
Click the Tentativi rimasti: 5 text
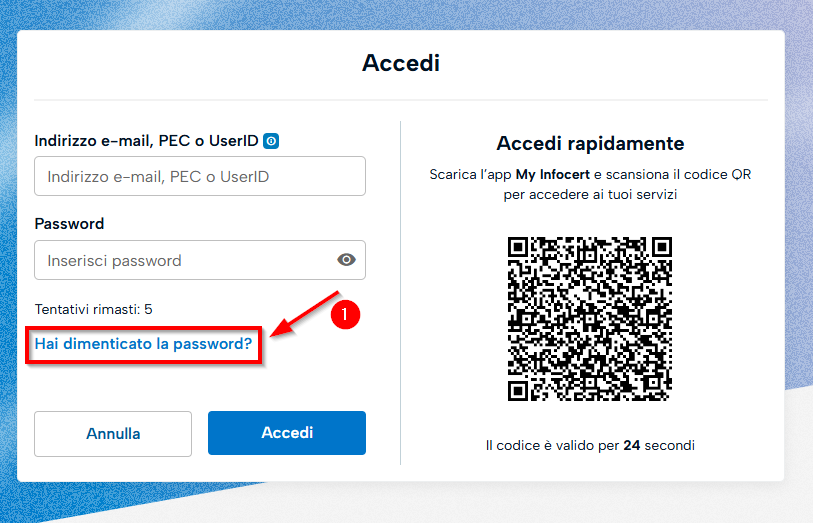pyautogui.click(x=93, y=309)
